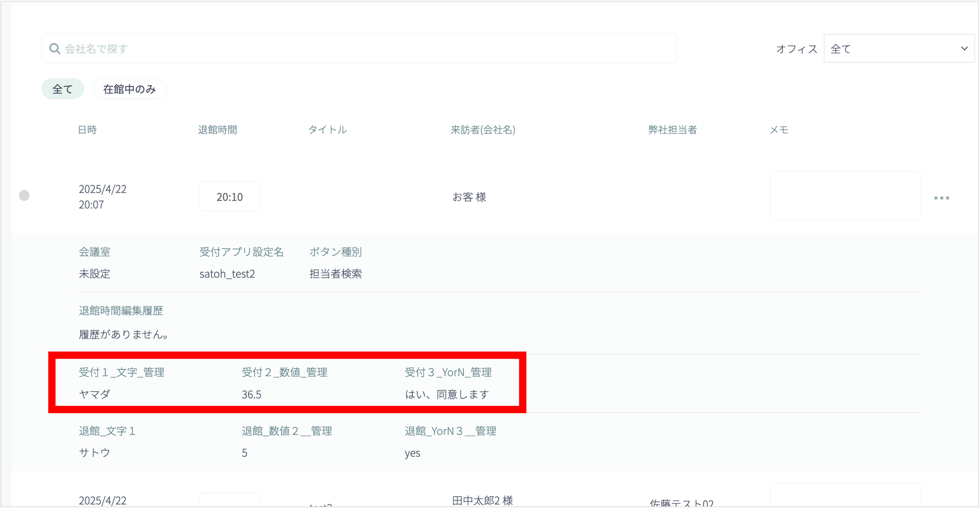This screenshot has width=980, height=509.
Task: Click the 退館_数値２__管理 label
Action: (x=287, y=431)
